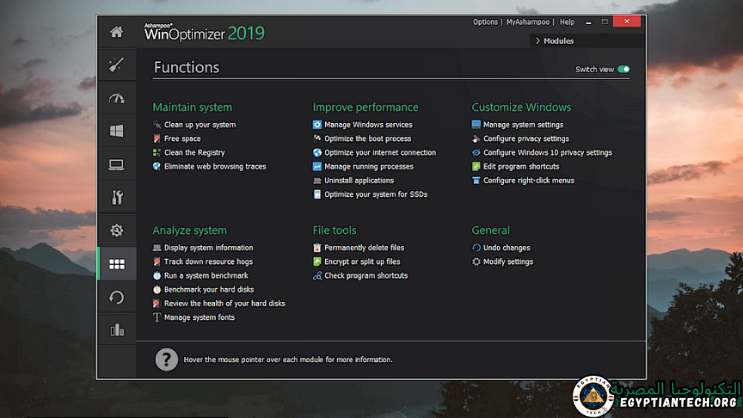Open the Options menu
Viewport: 743px width, 418px height.
point(485,22)
